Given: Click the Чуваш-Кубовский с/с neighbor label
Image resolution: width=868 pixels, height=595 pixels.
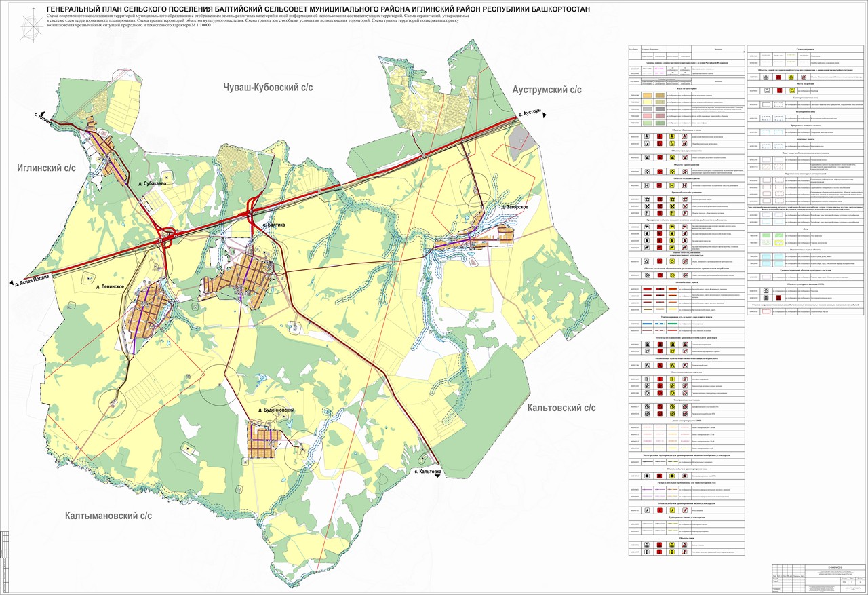Looking at the screenshot, I should [x=267, y=87].
